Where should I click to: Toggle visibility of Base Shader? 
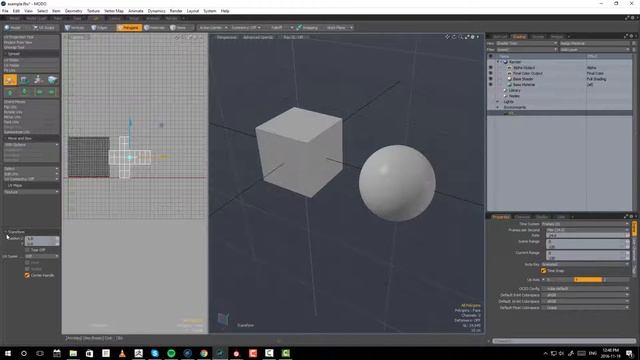490,79
